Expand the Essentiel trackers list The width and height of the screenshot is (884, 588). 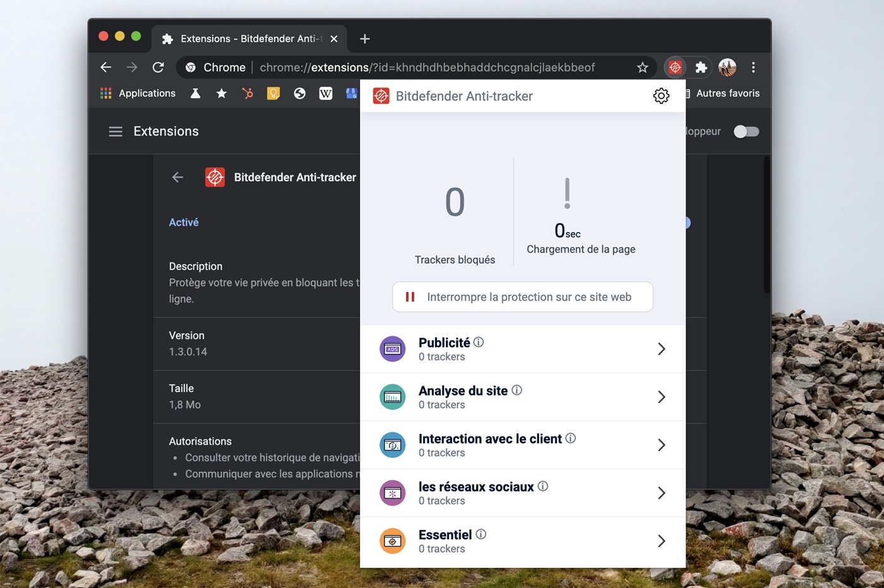tap(661, 541)
